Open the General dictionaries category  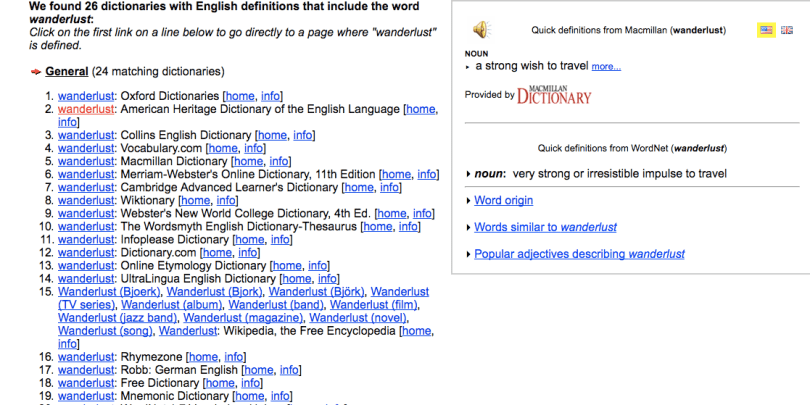click(66, 72)
